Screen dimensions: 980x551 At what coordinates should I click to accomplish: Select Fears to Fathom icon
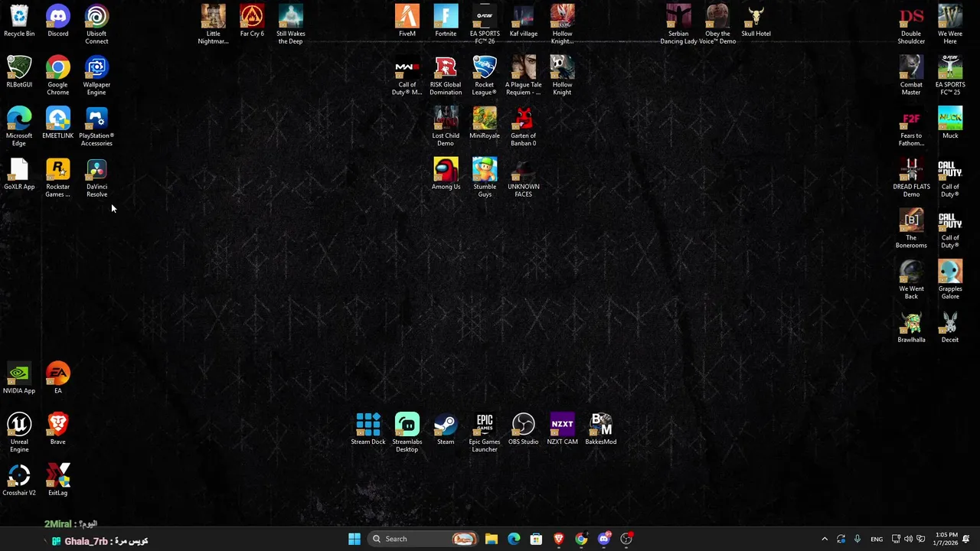click(x=911, y=127)
